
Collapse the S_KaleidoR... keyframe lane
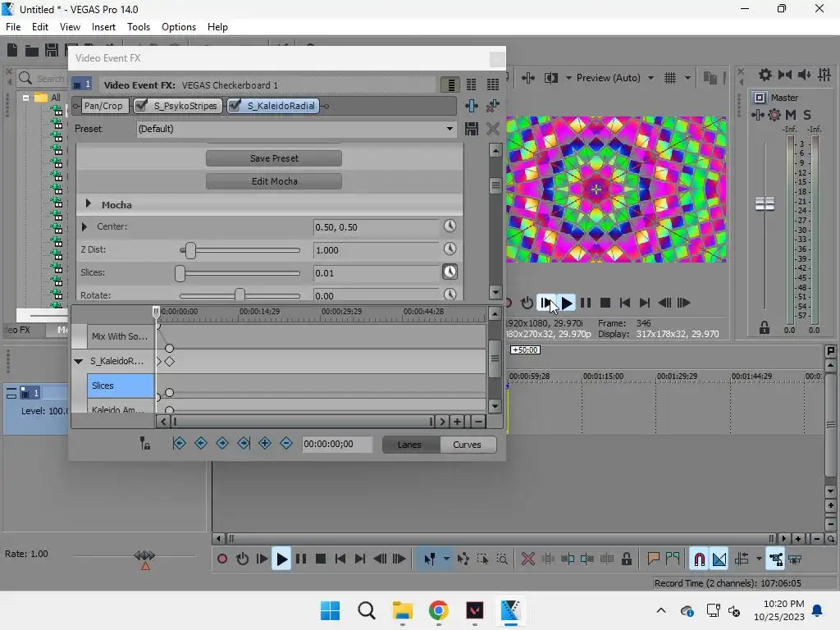click(x=78, y=361)
